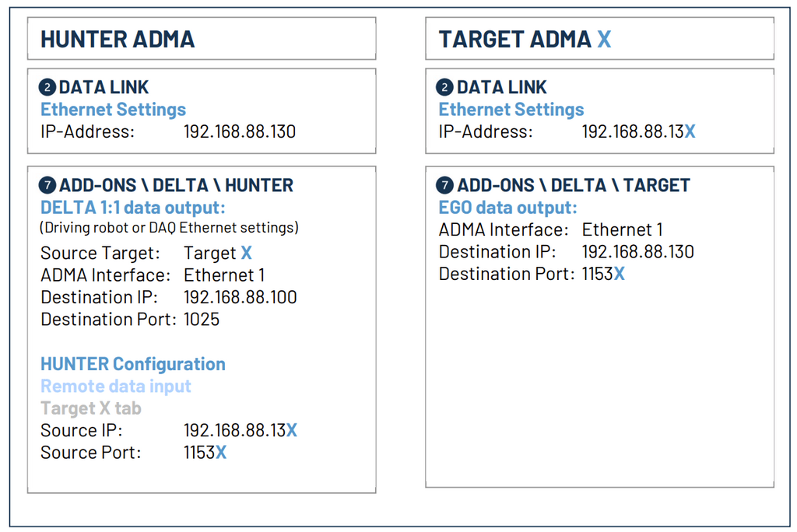Viewport: 797px width, 532px height.
Task: Select the Source Target value "Target X"
Action: [217, 253]
